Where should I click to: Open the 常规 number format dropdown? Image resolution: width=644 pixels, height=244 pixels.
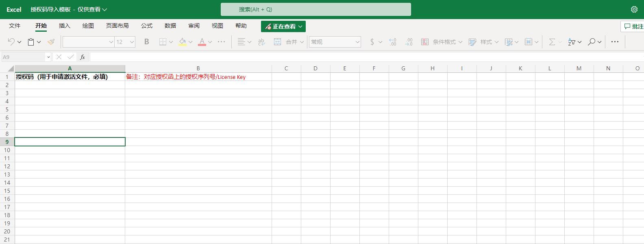coord(335,42)
